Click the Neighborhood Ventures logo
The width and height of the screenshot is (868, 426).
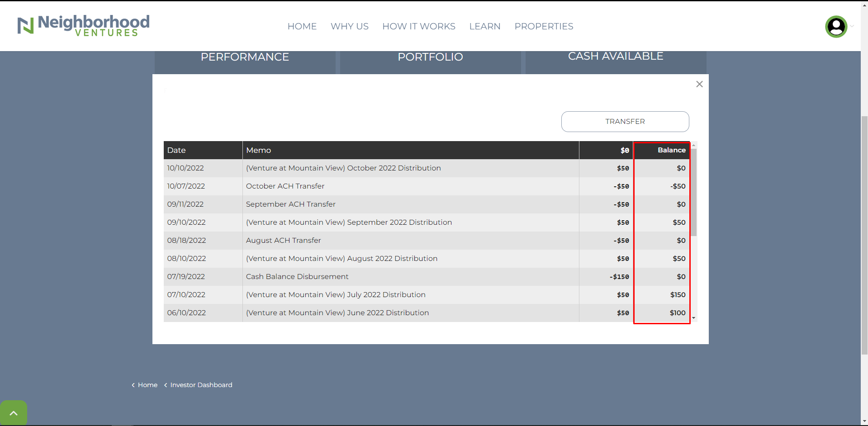click(x=83, y=25)
